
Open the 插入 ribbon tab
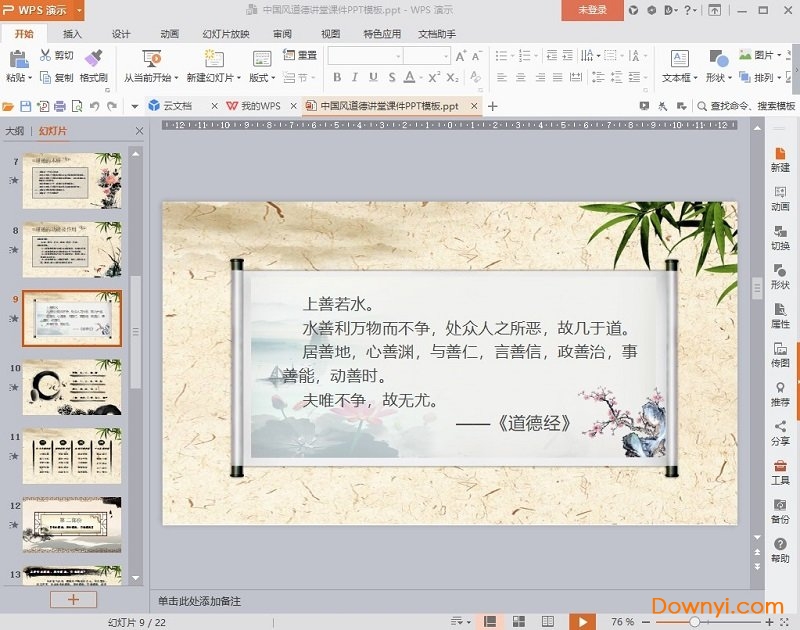pos(72,33)
